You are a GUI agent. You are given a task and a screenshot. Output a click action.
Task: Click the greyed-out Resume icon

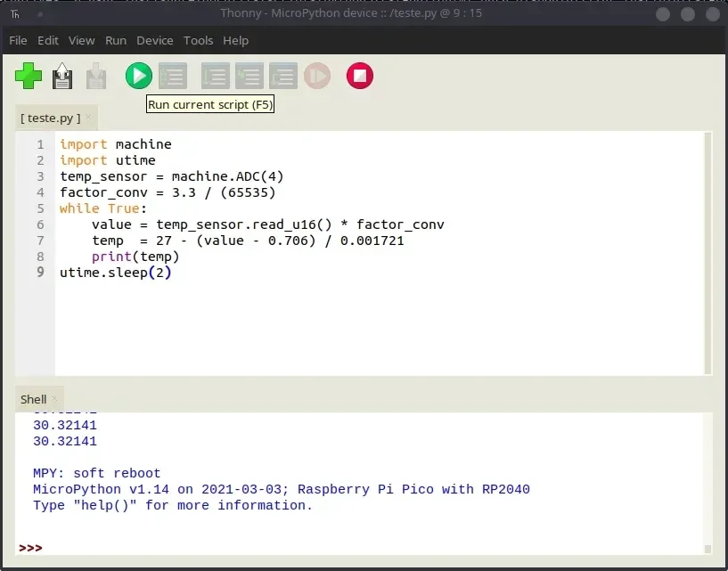[x=317, y=76]
